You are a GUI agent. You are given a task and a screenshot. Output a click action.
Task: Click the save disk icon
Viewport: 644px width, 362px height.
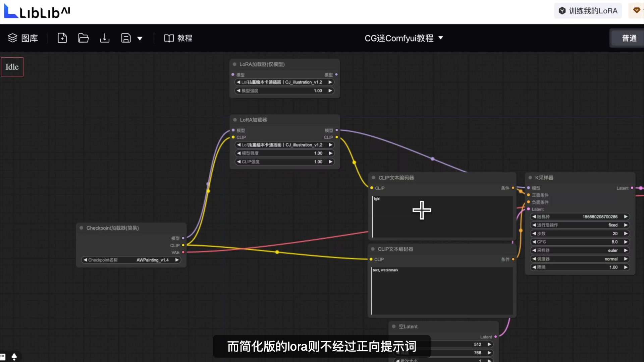126,38
